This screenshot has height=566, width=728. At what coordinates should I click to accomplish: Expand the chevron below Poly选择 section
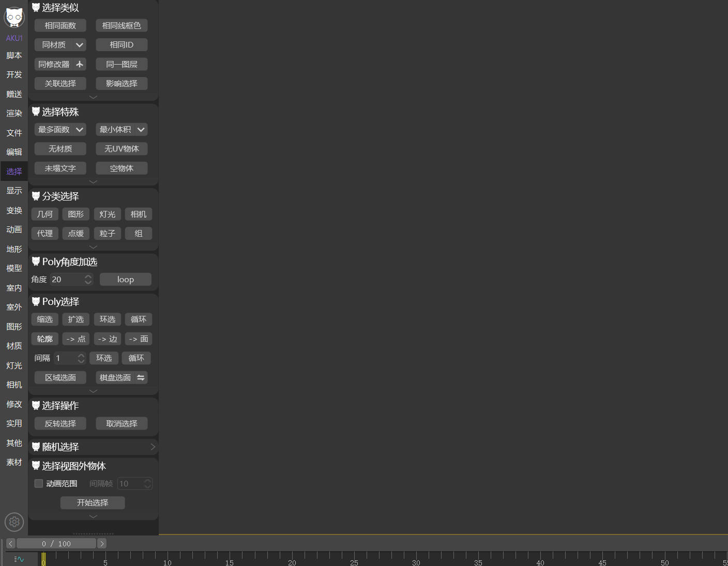click(93, 391)
